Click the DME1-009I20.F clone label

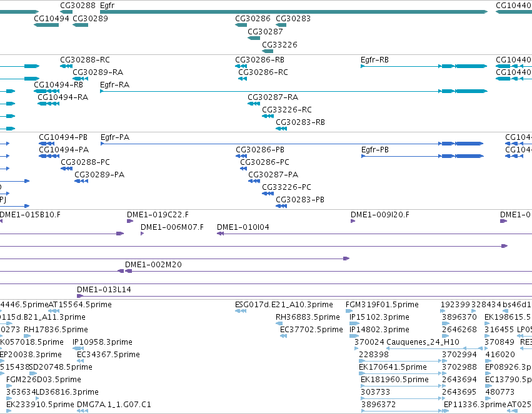[380, 215]
